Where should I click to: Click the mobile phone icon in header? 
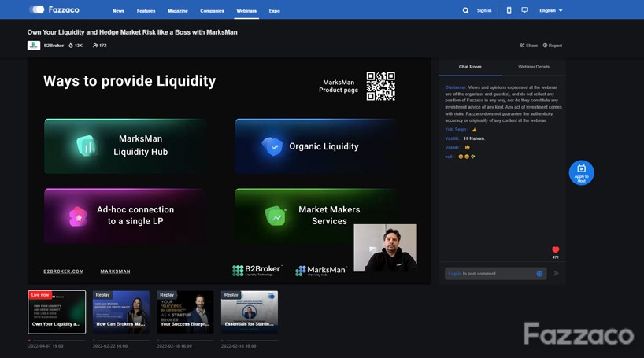509,11
